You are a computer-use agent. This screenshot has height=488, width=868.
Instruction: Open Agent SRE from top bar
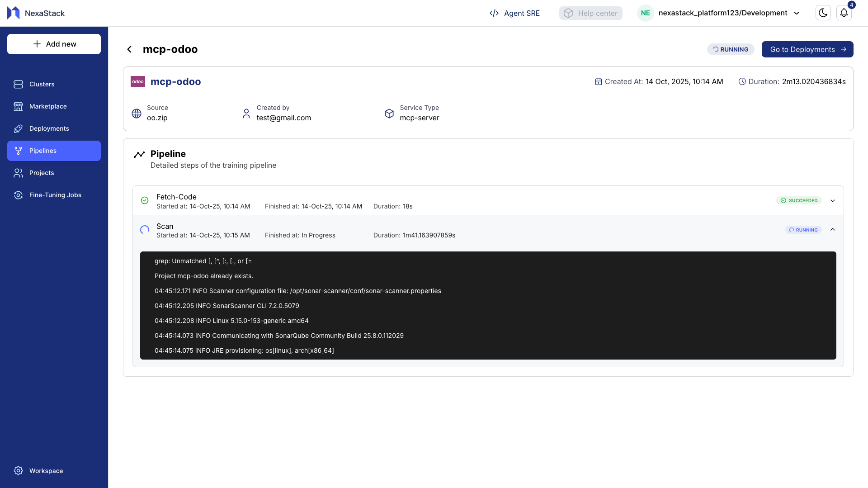pyautogui.click(x=514, y=13)
